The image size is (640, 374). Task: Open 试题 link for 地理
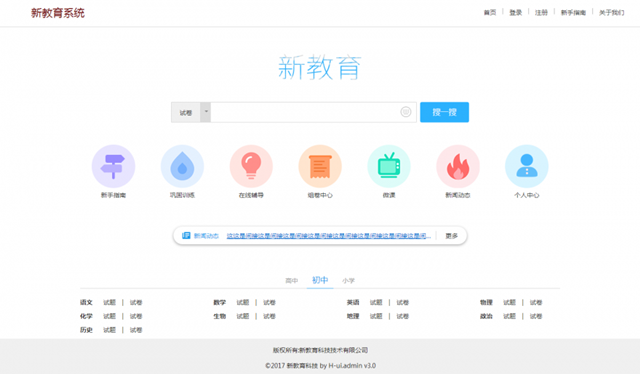pyautogui.click(x=376, y=316)
